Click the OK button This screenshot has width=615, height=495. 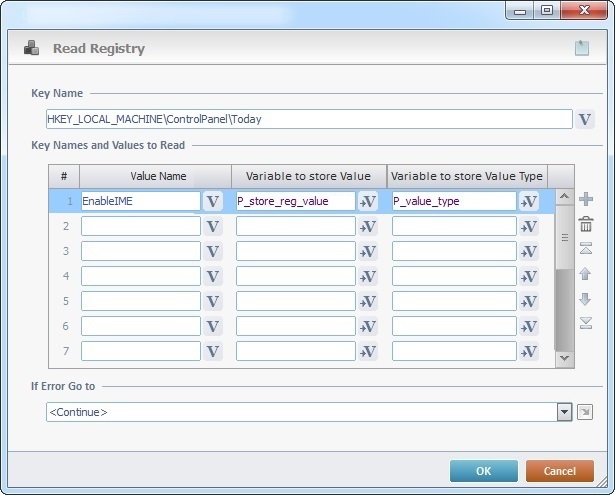483,471
